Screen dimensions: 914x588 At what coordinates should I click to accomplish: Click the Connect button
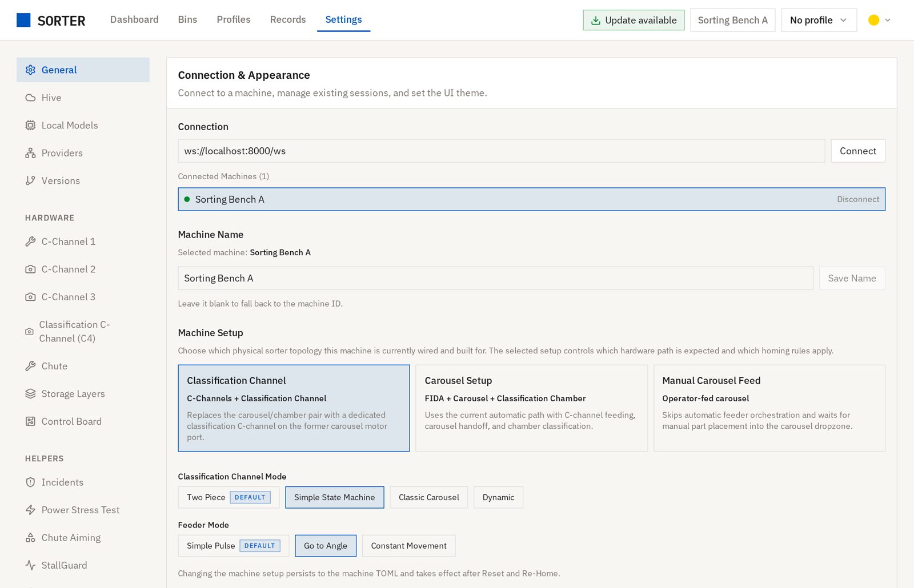pos(858,151)
